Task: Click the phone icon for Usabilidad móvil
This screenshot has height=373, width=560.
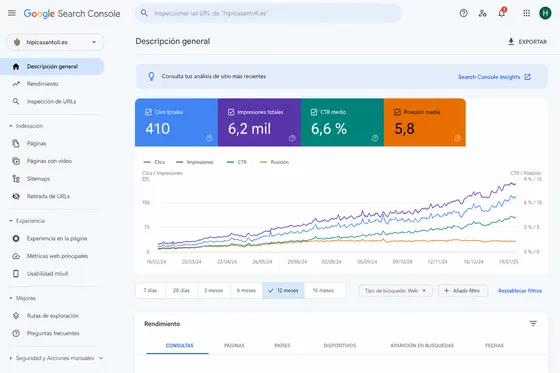Action: (x=16, y=274)
